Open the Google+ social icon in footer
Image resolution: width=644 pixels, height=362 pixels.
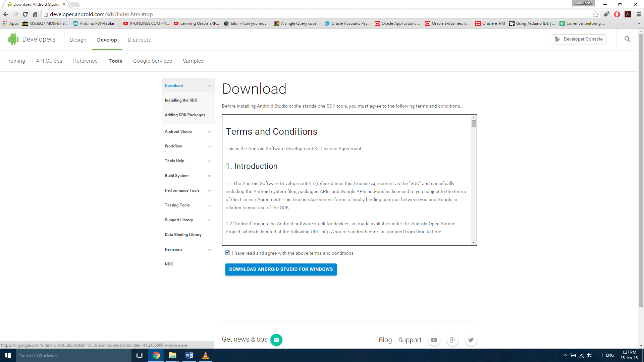pyautogui.click(x=452, y=340)
